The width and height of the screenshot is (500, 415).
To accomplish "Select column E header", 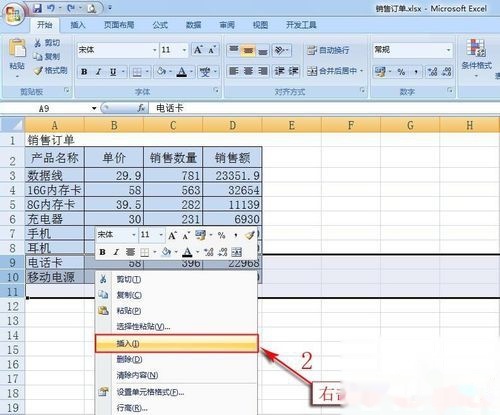I will [x=292, y=125].
